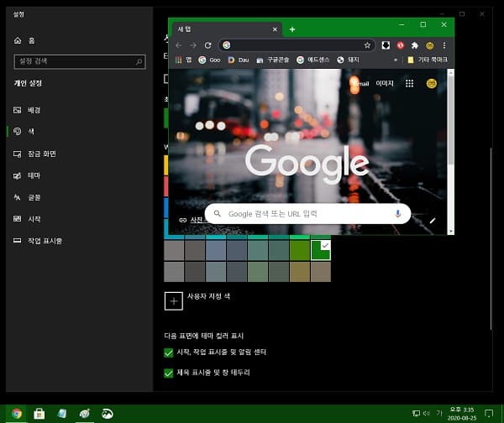Click the Chrome address bar
Screen dimensions: 504x423
(x=297, y=45)
